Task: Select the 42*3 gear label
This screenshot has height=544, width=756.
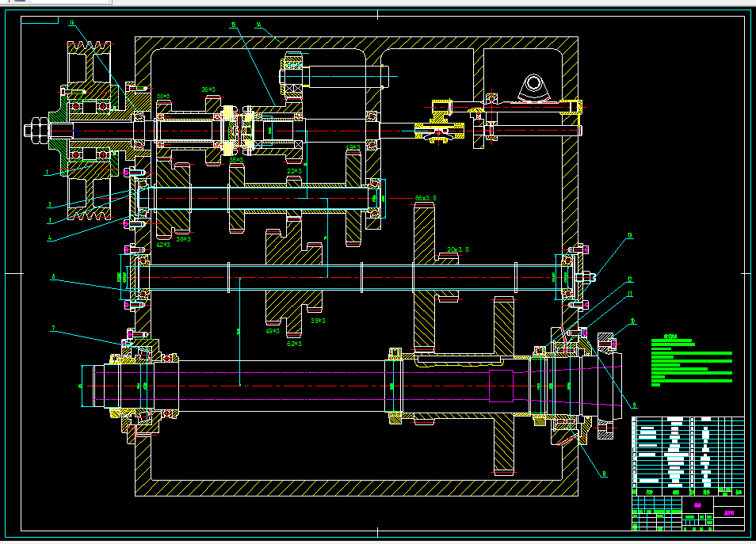Action: click(163, 245)
